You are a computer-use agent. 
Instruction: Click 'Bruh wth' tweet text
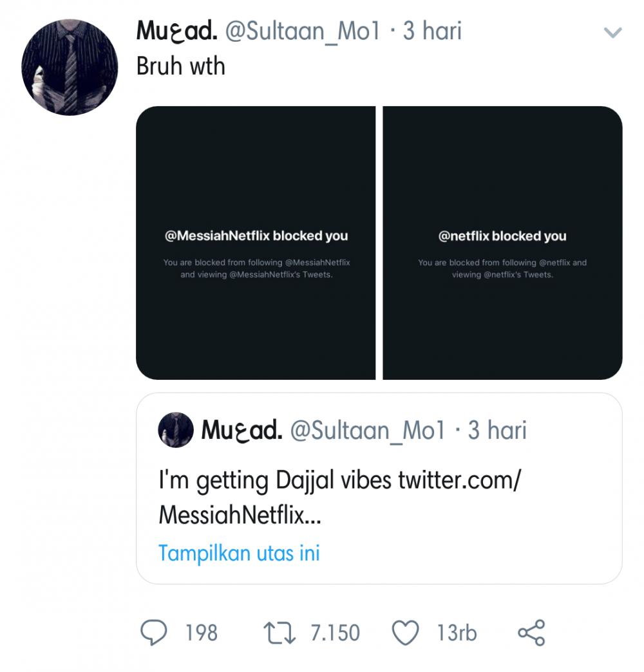coord(180,66)
